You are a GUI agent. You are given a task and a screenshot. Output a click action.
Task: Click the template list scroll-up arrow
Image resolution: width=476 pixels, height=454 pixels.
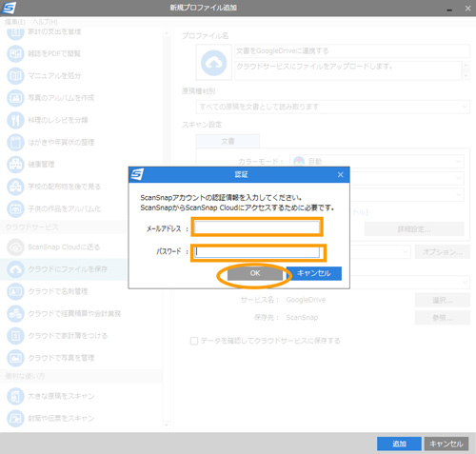pyautogui.click(x=167, y=32)
